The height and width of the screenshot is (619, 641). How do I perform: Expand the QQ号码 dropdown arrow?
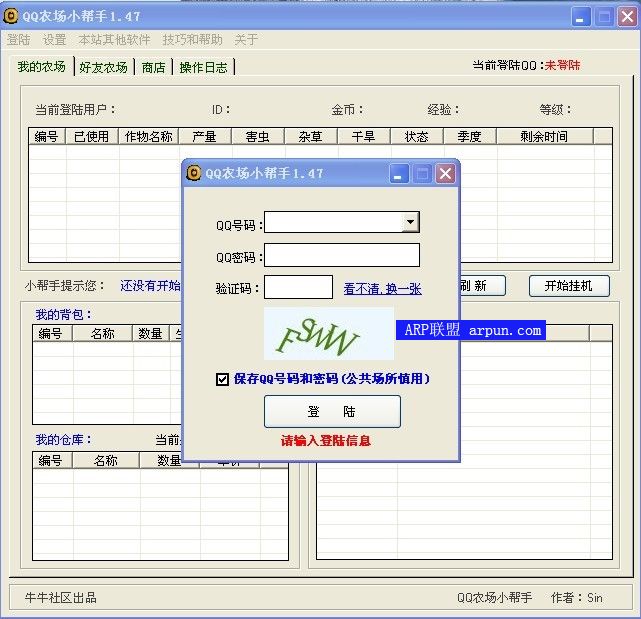410,222
